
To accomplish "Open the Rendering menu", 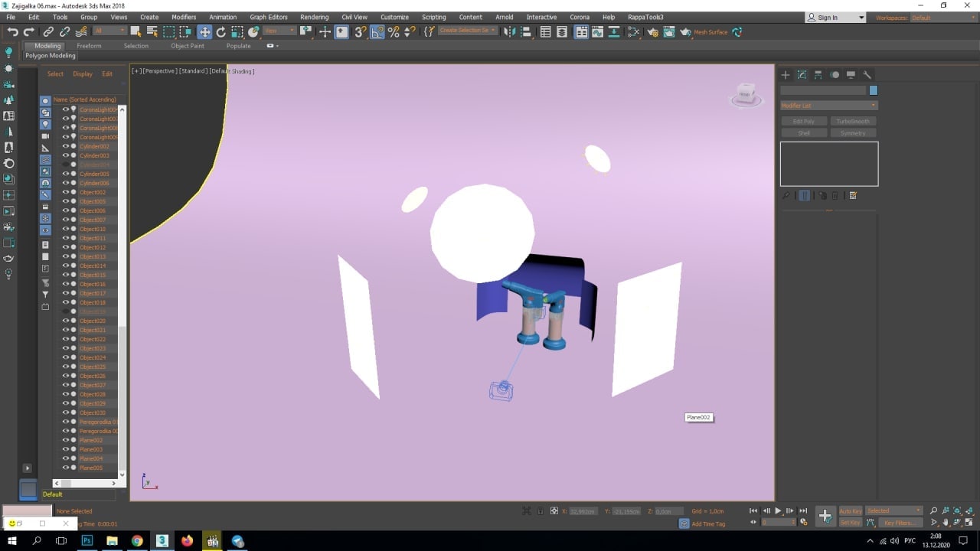I will [x=314, y=17].
